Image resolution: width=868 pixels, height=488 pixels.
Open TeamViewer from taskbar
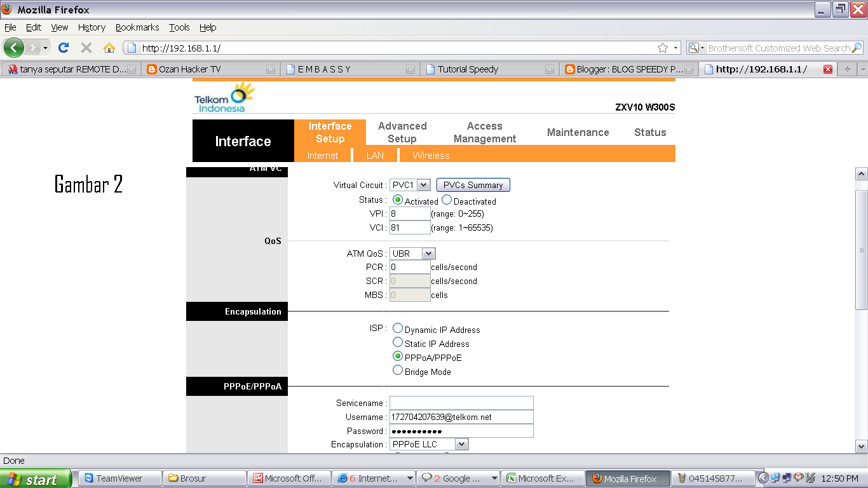119,478
